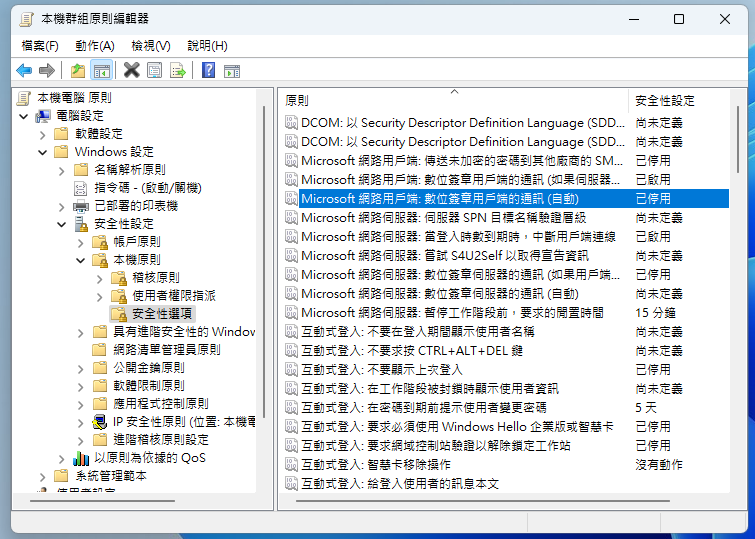The image size is (755, 539).
Task: Click the 已部署的印表機 printer icon
Action: pos(81,206)
